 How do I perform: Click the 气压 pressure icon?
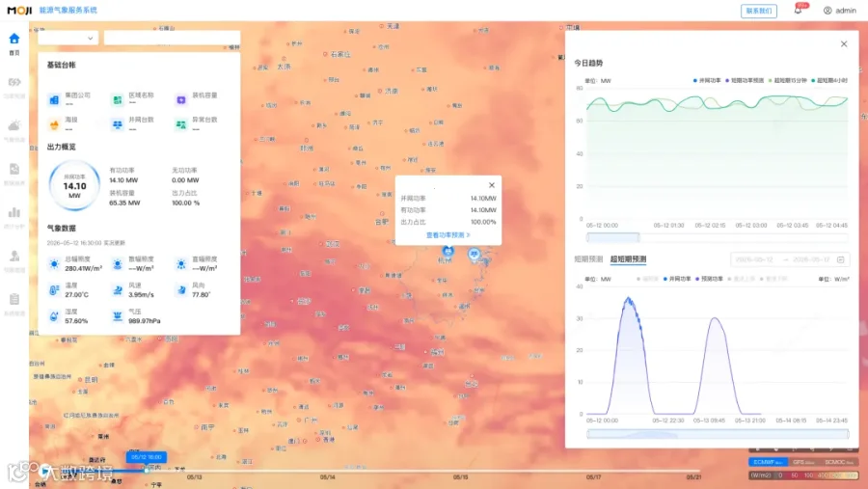tap(118, 316)
